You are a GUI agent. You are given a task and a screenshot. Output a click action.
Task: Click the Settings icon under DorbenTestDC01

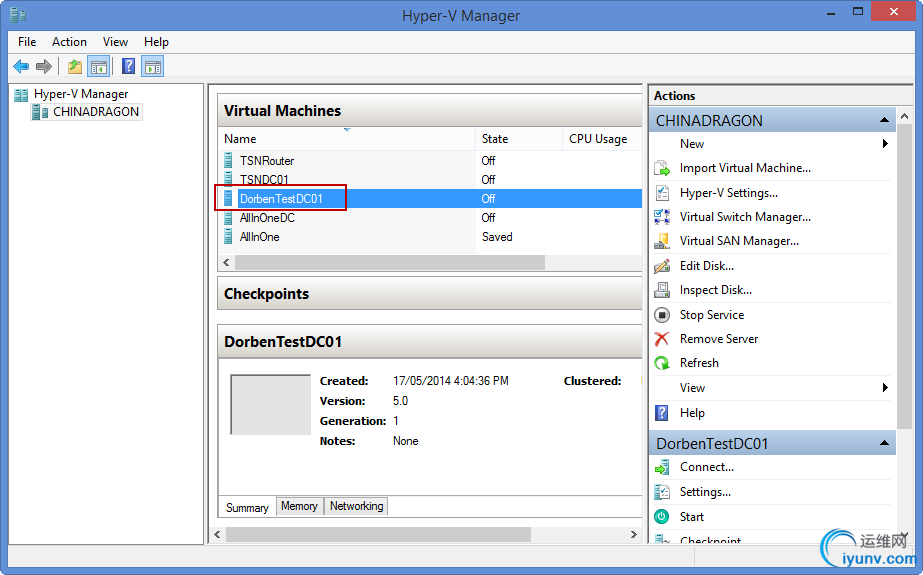[x=662, y=492]
